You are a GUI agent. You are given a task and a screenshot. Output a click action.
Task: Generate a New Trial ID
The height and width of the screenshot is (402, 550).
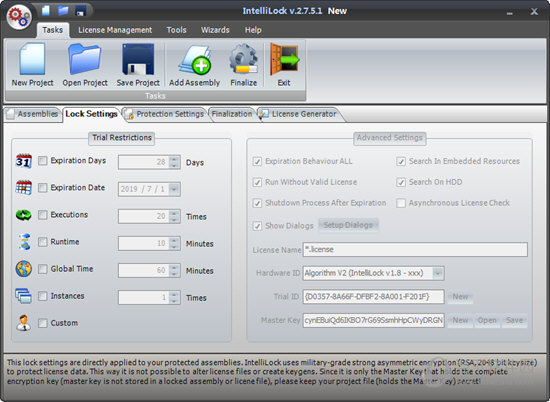pyautogui.click(x=460, y=297)
